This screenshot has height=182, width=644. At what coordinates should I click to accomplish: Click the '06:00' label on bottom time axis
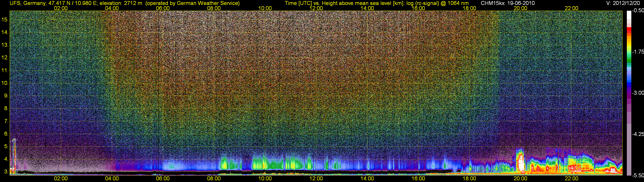[163, 179]
